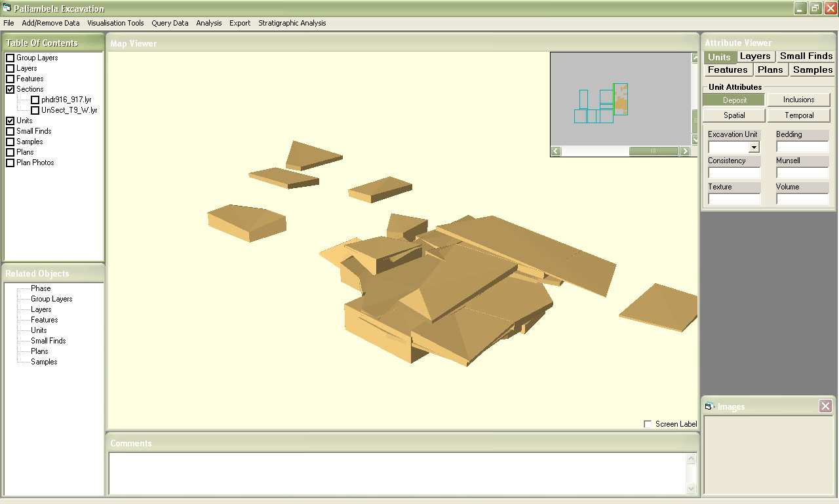The width and height of the screenshot is (839, 504).
Task: Close the Images panel
Action: [x=826, y=406]
